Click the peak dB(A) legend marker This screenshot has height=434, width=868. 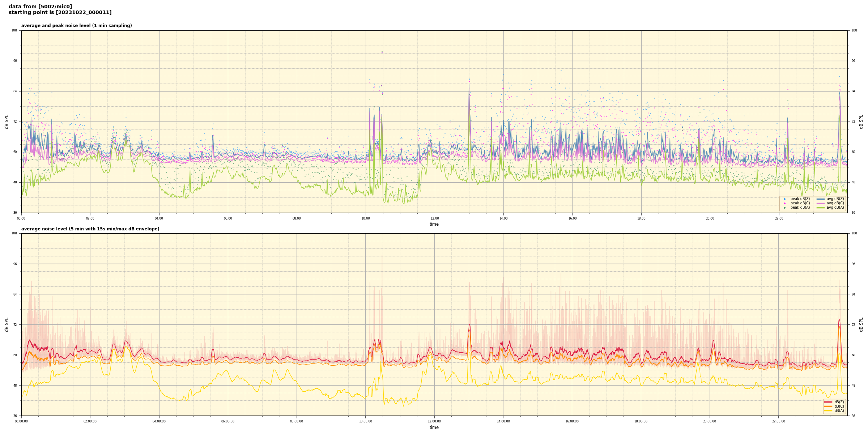coord(784,208)
